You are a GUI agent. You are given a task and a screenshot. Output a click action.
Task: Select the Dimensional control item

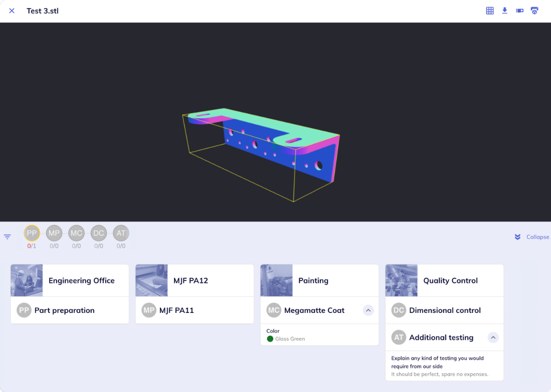445,310
